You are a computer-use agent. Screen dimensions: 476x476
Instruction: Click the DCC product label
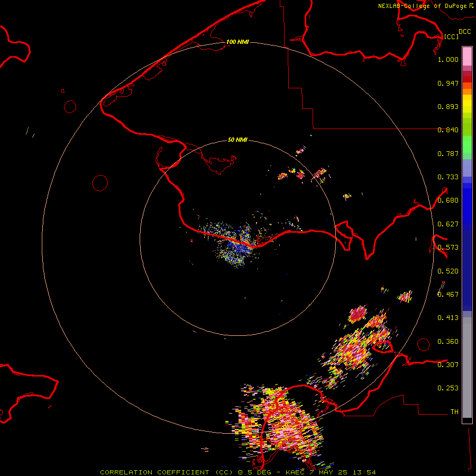(x=464, y=32)
